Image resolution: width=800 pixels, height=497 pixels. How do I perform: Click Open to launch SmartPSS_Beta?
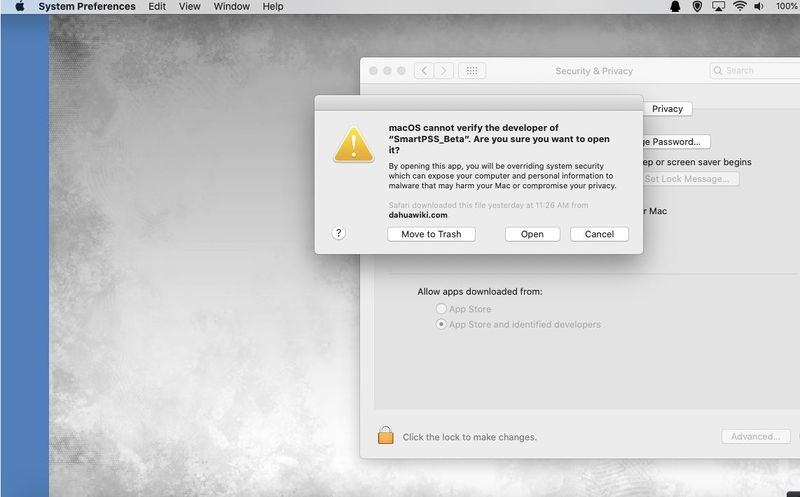coord(532,234)
